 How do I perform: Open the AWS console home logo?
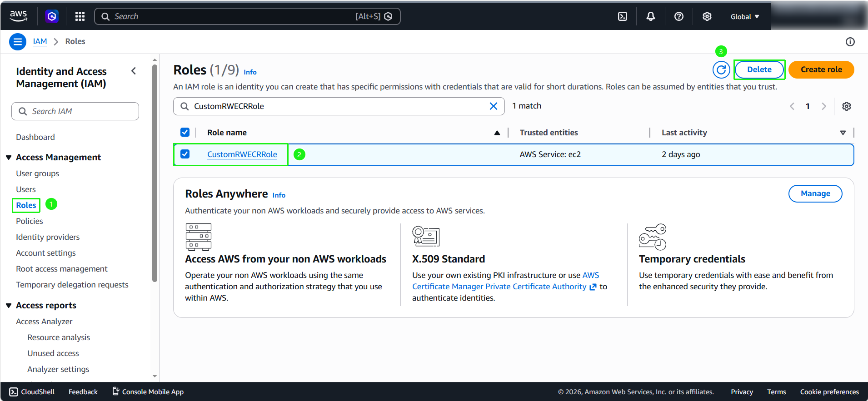coord(19,16)
